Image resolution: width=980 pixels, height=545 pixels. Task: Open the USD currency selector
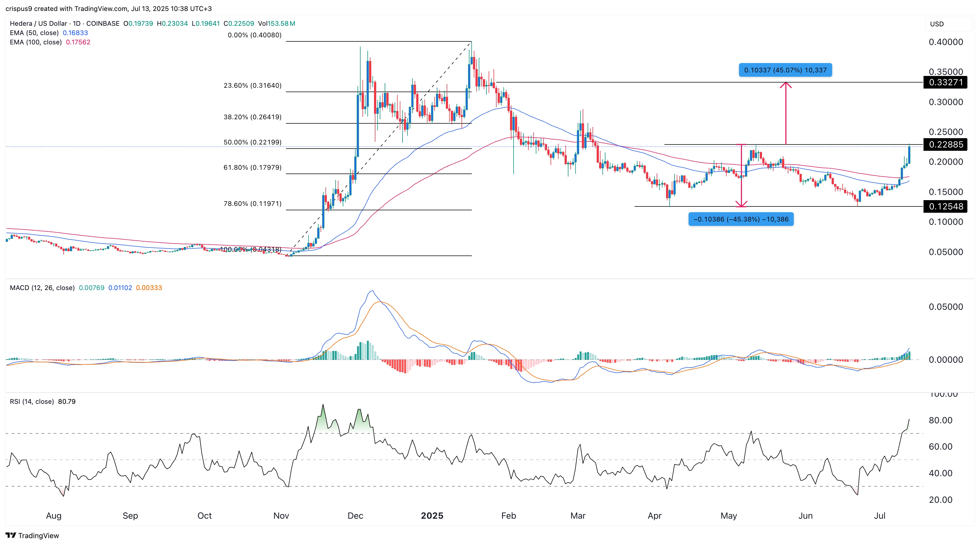click(937, 24)
